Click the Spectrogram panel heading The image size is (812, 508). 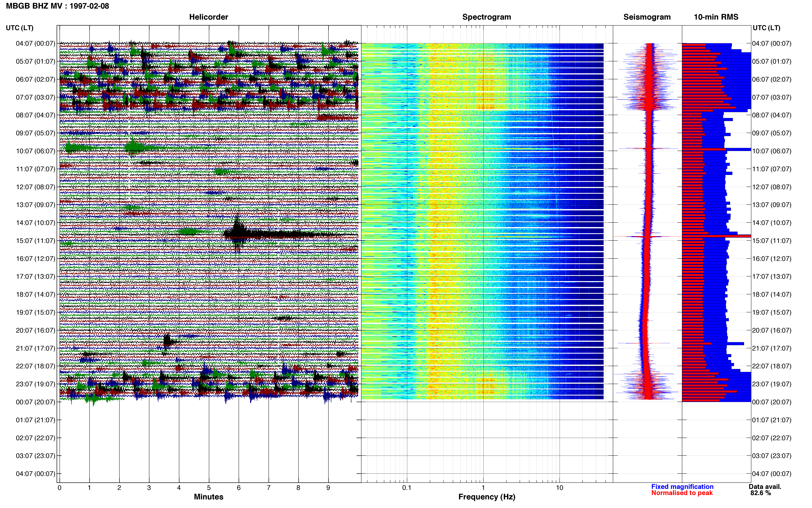tap(487, 17)
